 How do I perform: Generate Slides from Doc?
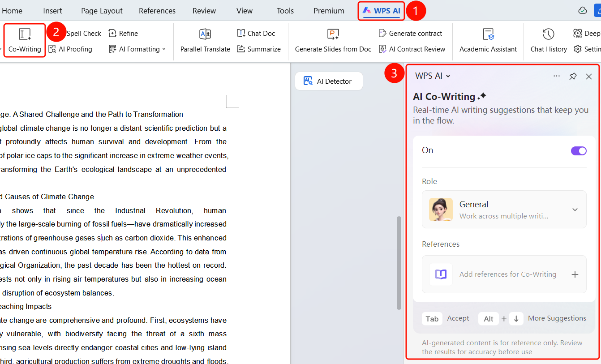[333, 40]
